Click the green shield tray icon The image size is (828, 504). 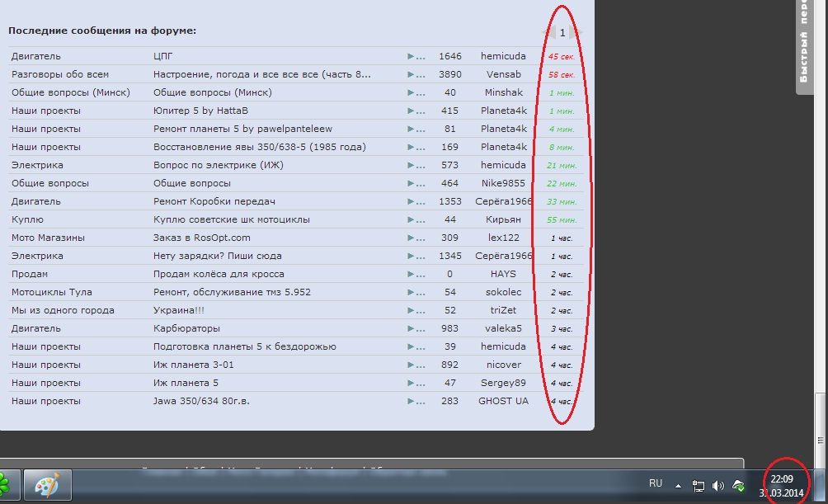tap(738, 486)
